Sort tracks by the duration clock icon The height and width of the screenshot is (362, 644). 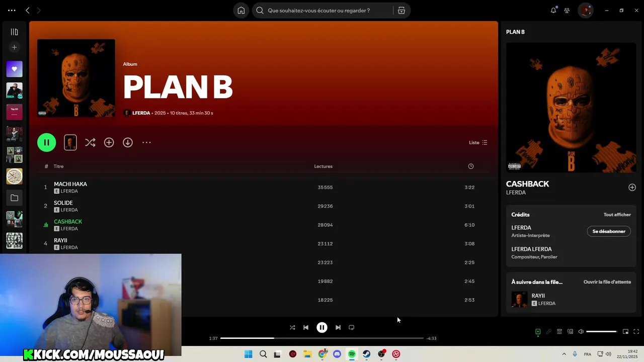[x=471, y=166]
